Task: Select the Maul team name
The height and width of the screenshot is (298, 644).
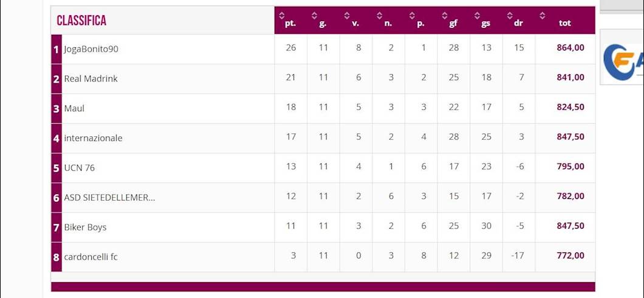Action: [x=74, y=109]
